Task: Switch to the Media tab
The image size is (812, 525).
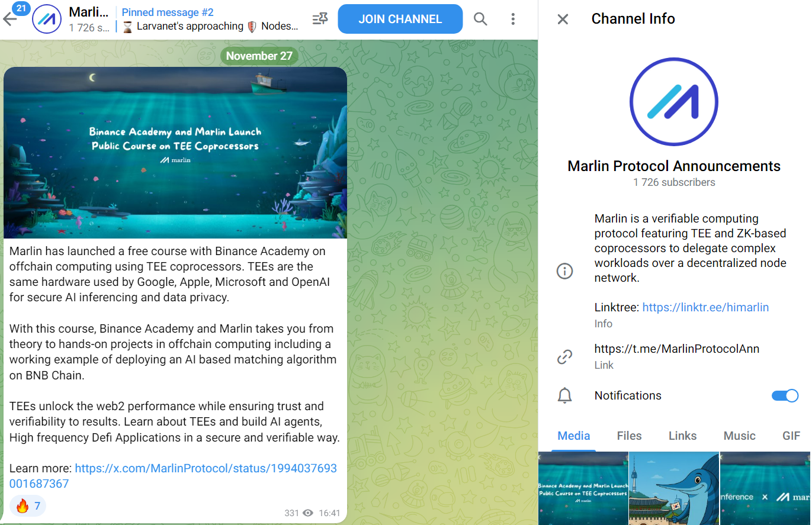Action: click(574, 436)
